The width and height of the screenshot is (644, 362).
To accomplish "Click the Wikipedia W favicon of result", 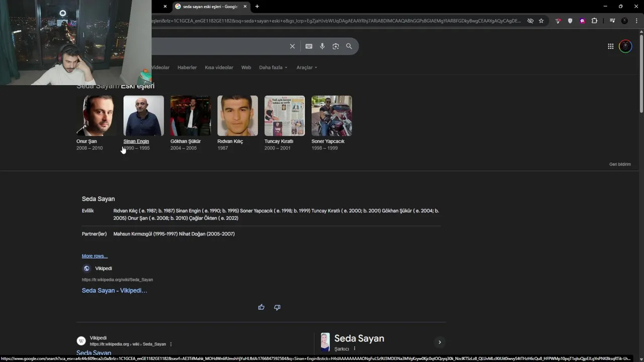I will click(81, 341).
